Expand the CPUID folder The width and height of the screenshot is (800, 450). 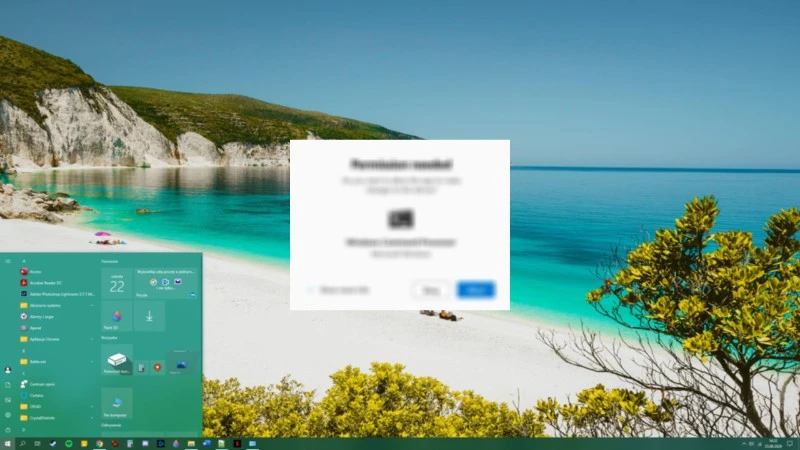coord(57,406)
